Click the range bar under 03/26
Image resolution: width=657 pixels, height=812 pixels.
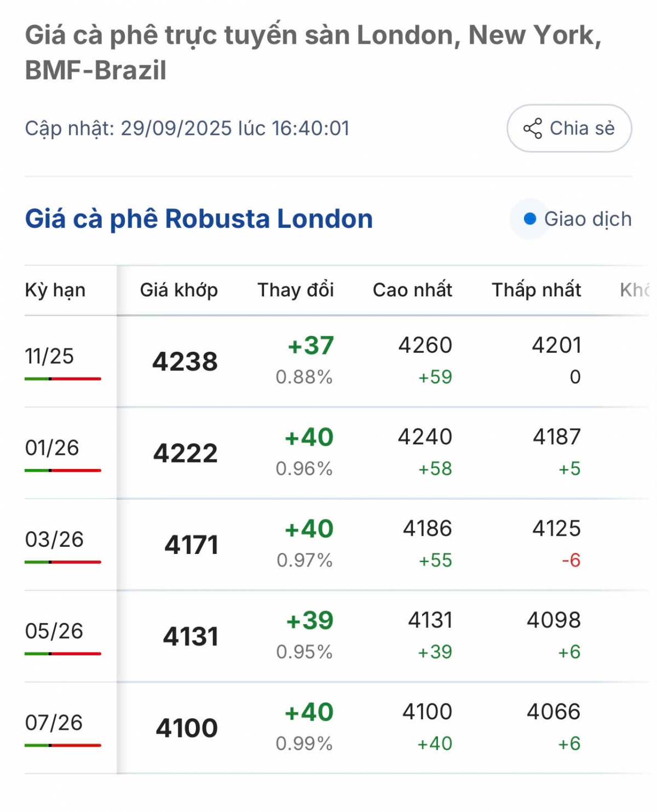63,562
